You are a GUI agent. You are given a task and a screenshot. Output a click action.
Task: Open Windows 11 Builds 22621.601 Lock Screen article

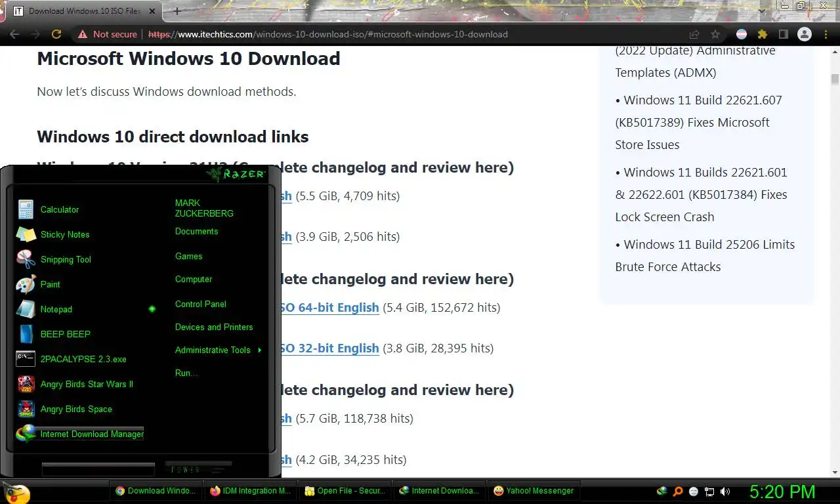[x=701, y=194]
